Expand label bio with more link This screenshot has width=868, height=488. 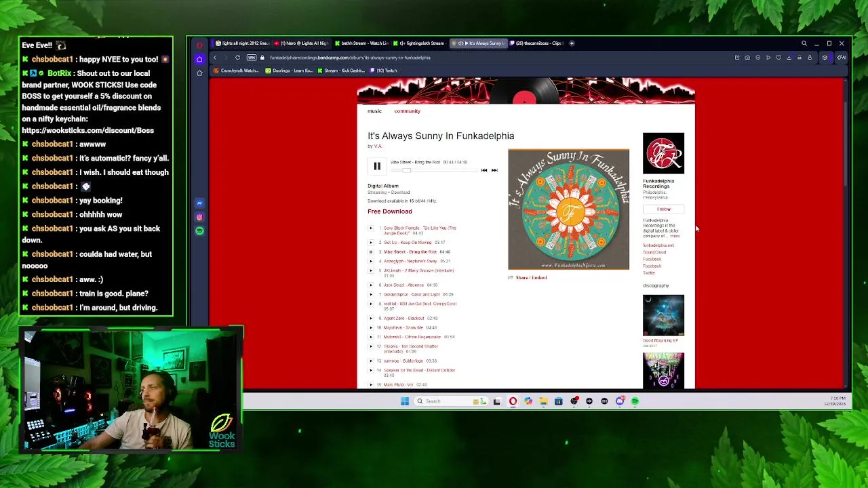coord(675,236)
